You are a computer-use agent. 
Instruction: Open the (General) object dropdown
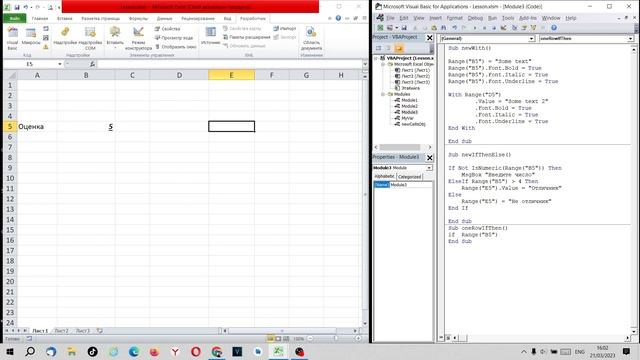pos(531,38)
